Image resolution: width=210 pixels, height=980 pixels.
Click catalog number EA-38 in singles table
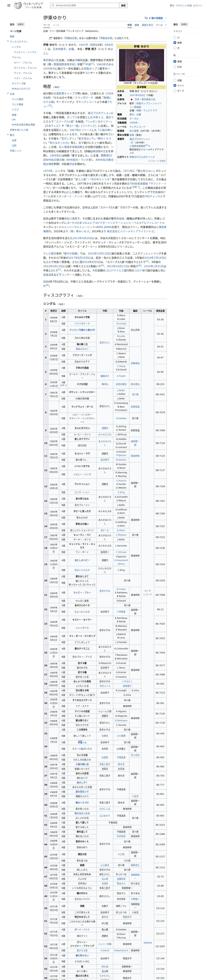[x=160, y=320]
